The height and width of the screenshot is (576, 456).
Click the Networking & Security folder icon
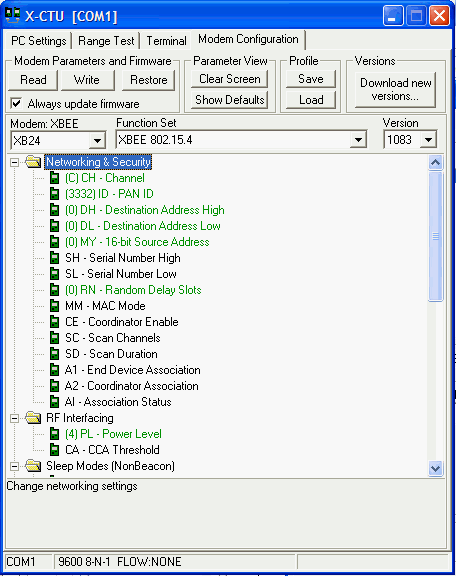pos(33,162)
